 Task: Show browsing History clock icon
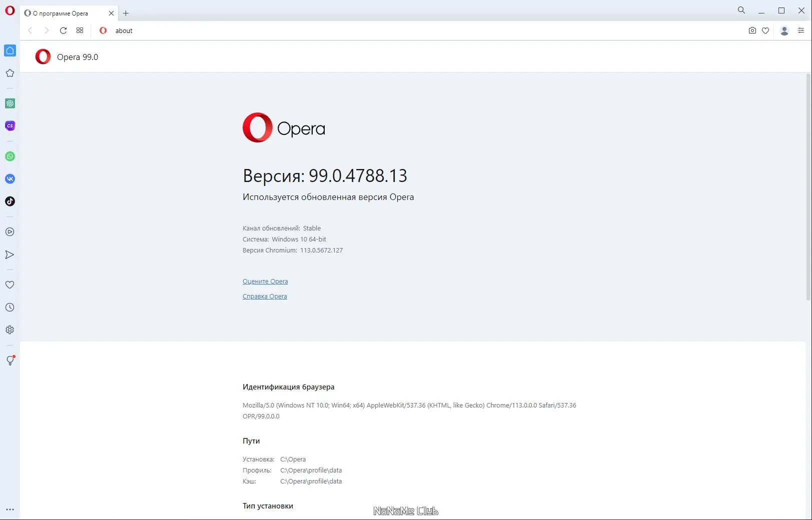tap(10, 307)
